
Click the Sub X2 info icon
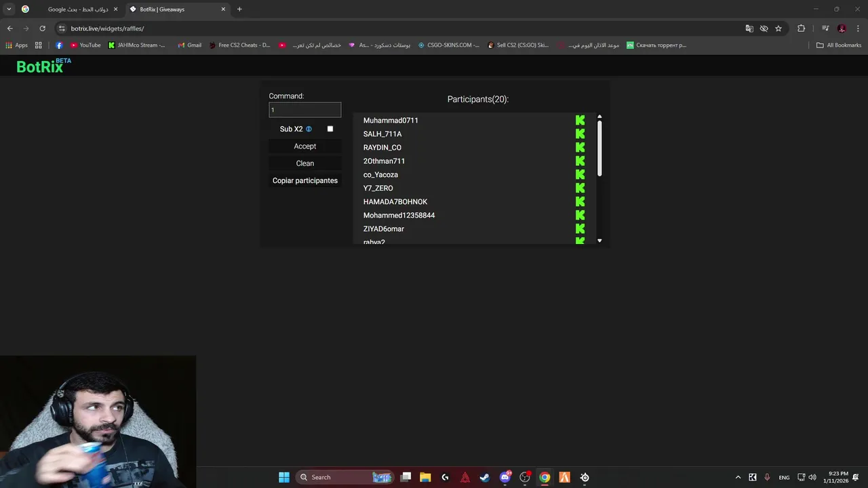309,129
